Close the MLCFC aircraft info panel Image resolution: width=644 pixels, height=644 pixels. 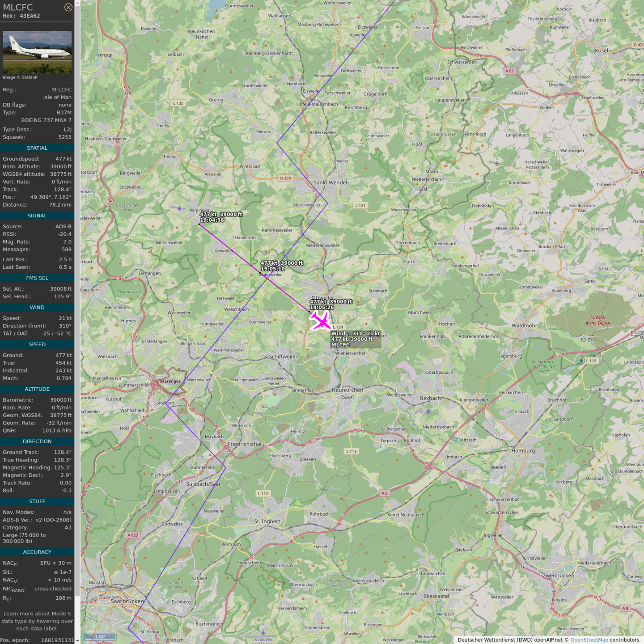coord(68,7)
